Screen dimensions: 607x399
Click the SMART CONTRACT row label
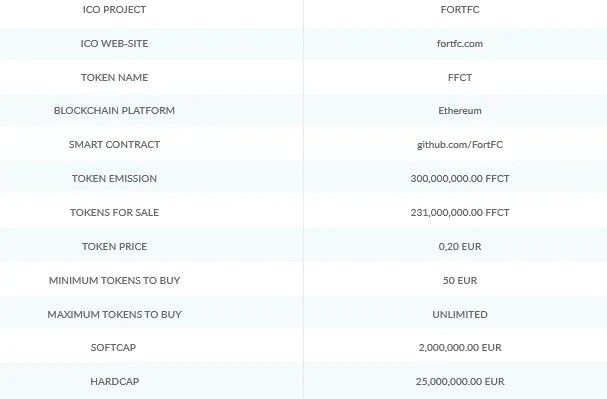coord(114,145)
